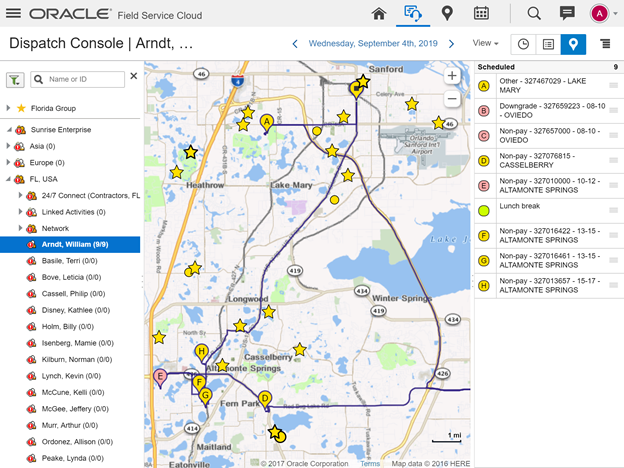Open activity D Non-pay - 327076815 CASSELBERRY

549,160
